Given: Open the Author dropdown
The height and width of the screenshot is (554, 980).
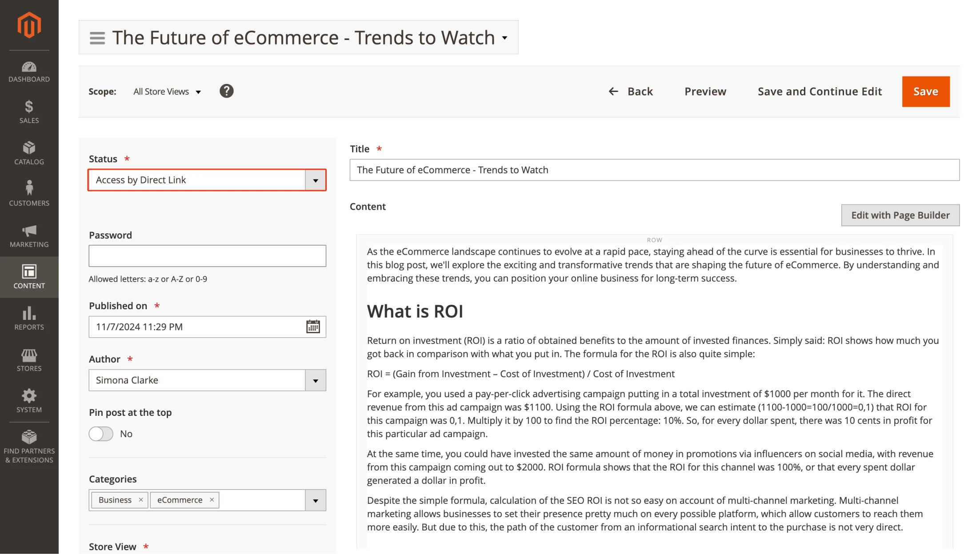Looking at the screenshot, I should 316,380.
